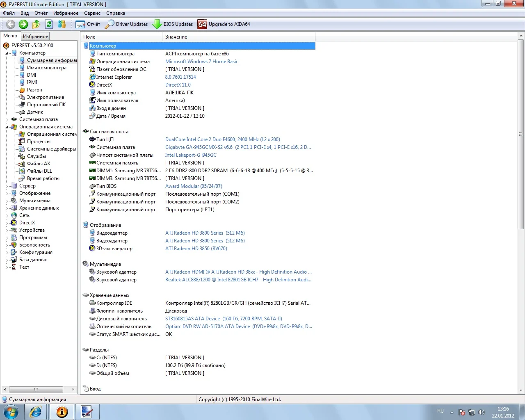The width and height of the screenshot is (525, 420).
Task: Expand the Хранение данных tree node
Action: [7, 208]
